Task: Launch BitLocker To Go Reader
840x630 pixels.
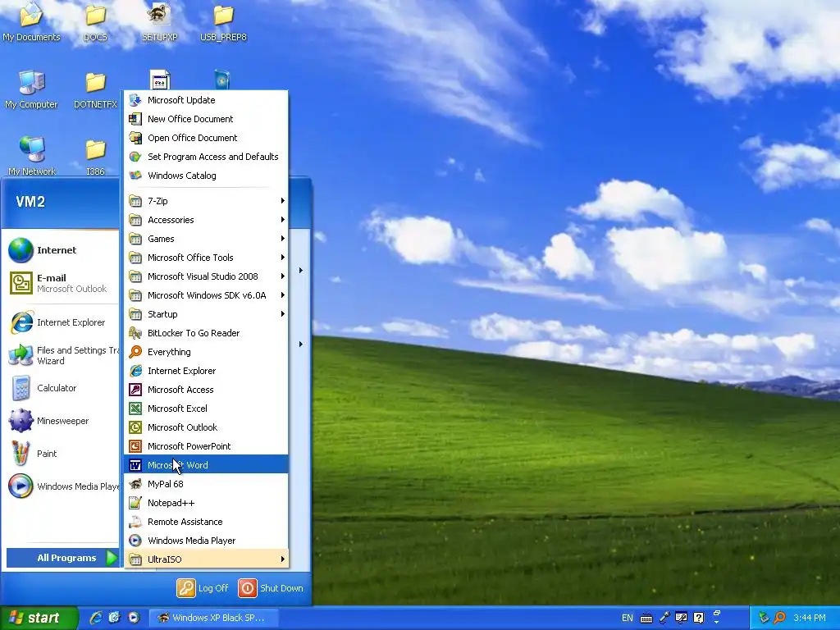Action: [206, 333]
